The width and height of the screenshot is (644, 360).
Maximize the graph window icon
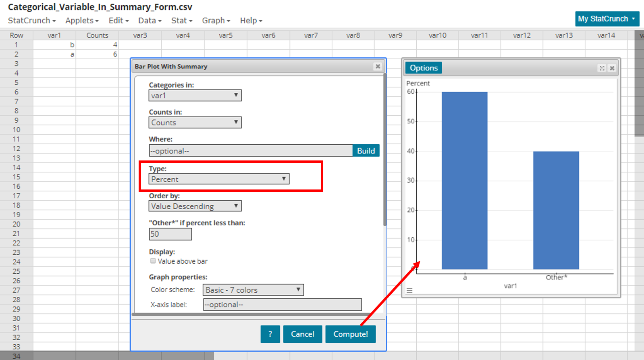click(x=602, y=68)
